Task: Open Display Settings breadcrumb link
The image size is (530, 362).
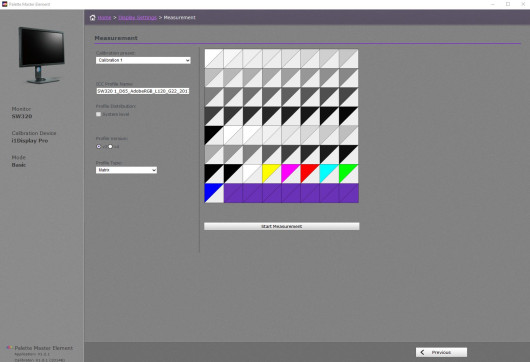Action: [138, 18]
